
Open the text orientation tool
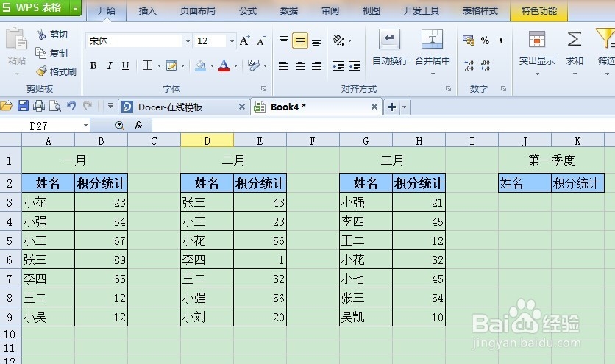(x=338, y=40)
